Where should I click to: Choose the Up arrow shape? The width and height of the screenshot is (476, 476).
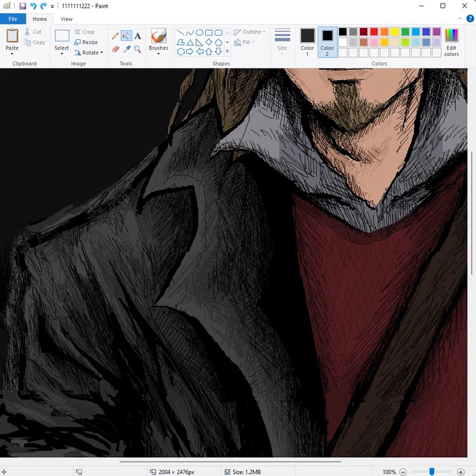[x=209, y=52]
